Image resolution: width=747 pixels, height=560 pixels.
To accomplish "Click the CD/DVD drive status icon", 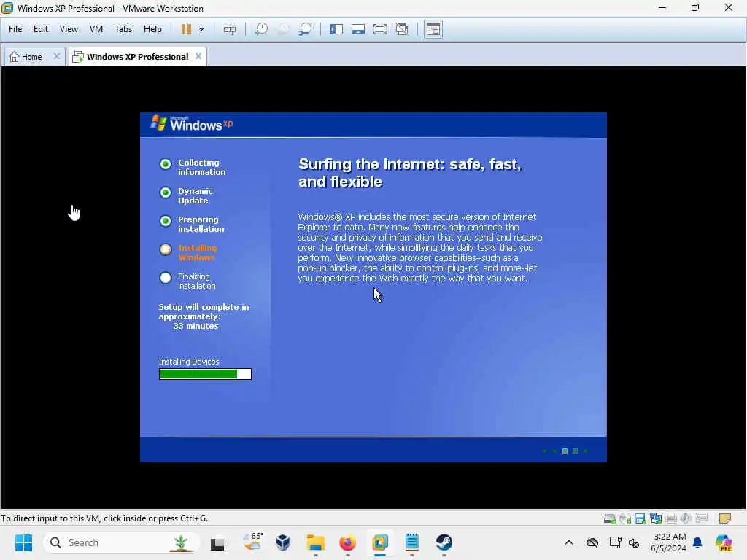I will tap(625, 518).
